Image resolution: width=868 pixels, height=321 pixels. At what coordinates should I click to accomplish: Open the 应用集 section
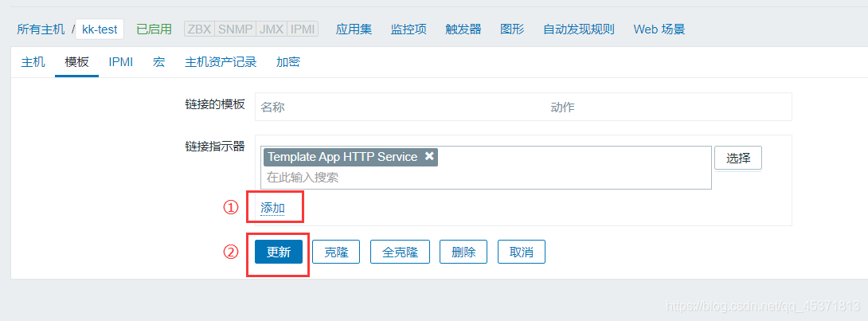(x=354, y=29)
